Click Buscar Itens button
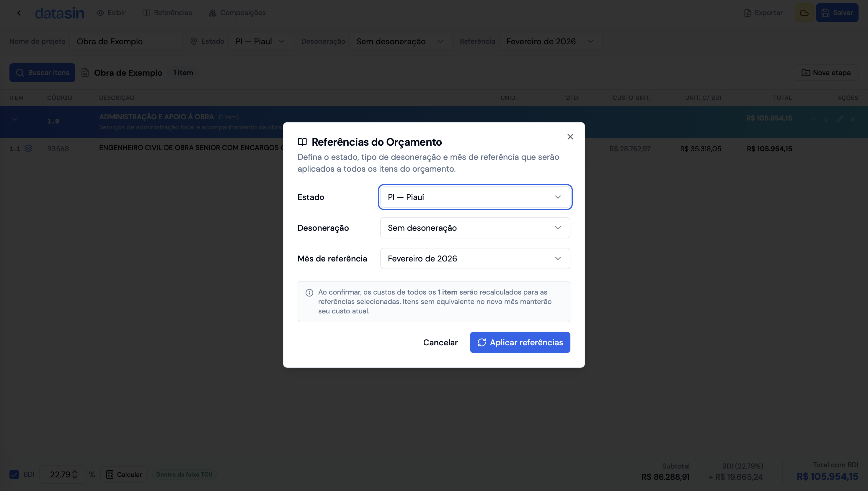The image size is (868, 491). click(42, 72)
